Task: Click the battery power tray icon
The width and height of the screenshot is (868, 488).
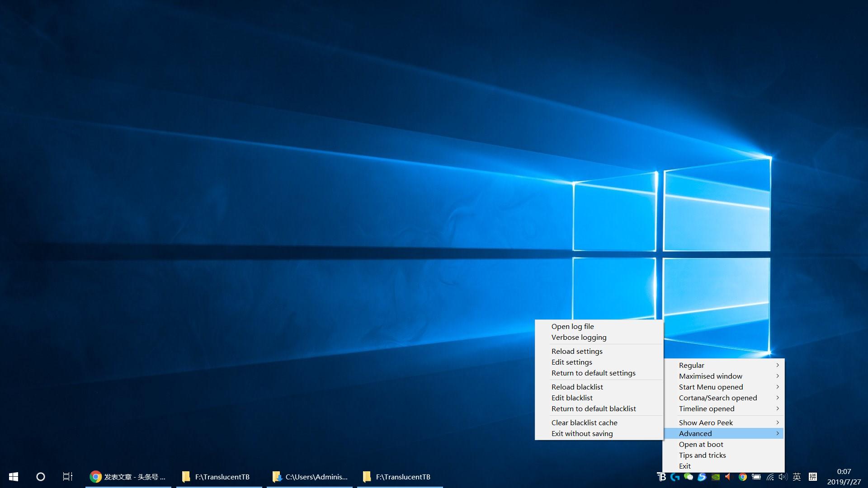Action: [x=756, y=477]
